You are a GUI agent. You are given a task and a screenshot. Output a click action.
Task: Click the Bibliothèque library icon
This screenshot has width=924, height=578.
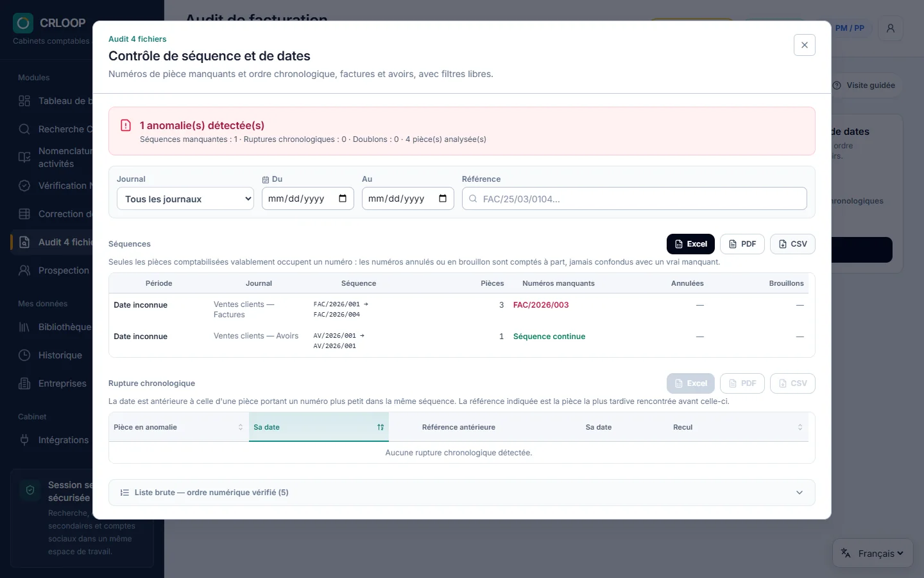pyautogui.click(x=24, y=327)
